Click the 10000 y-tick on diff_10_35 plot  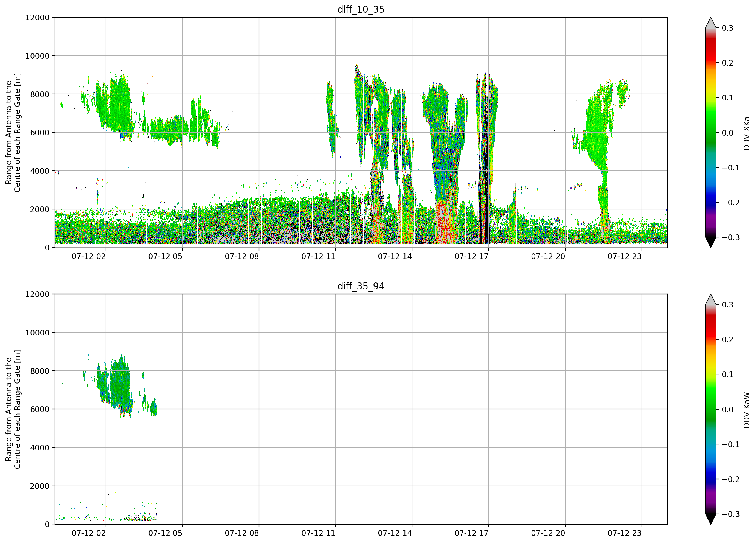[37, 56]
